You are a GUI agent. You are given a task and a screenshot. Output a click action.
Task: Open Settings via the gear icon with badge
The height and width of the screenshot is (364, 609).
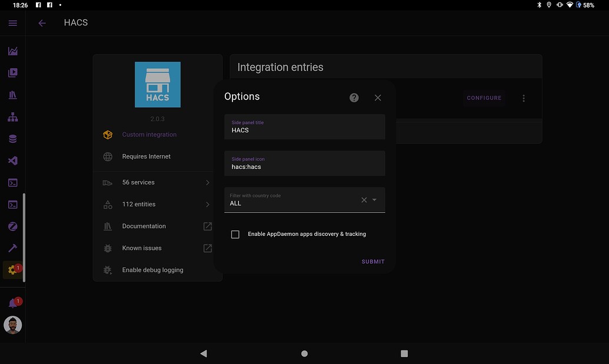pyautogui.click(x=12, y=269)
